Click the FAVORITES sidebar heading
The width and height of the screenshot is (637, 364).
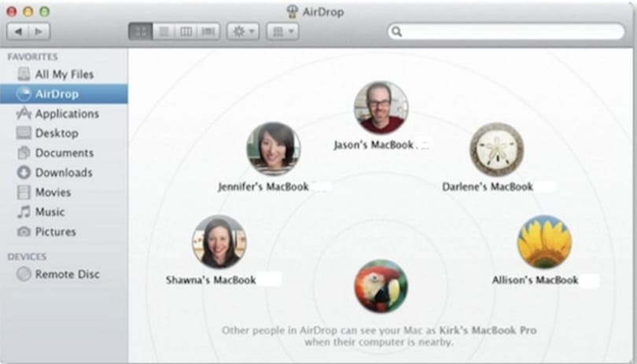[32, 57]
